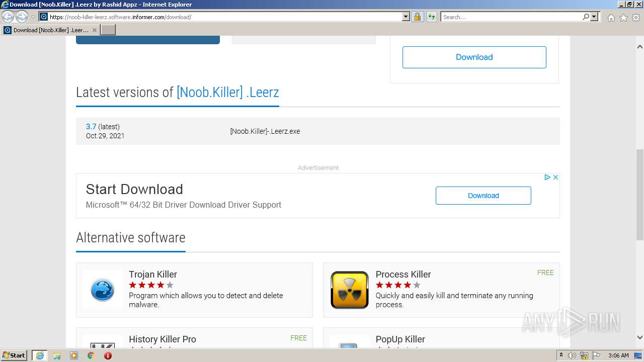Image resolution: width=644 pixels, height=362 pixels.
Task: Close the advertisement with X icon
Action: click(555, 177)
